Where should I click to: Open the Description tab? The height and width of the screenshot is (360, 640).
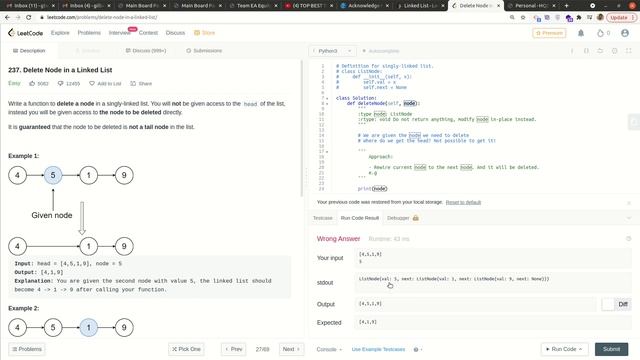point(29,51)
